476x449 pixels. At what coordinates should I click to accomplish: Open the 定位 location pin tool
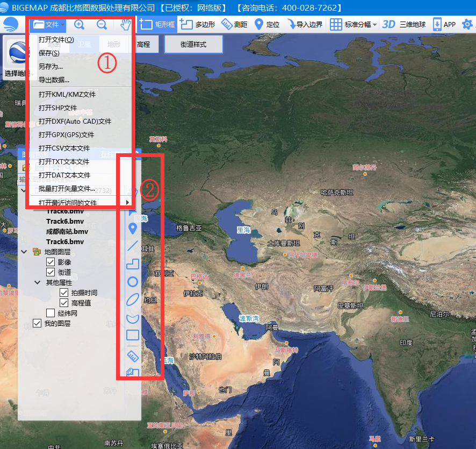[x=267, y=24]
